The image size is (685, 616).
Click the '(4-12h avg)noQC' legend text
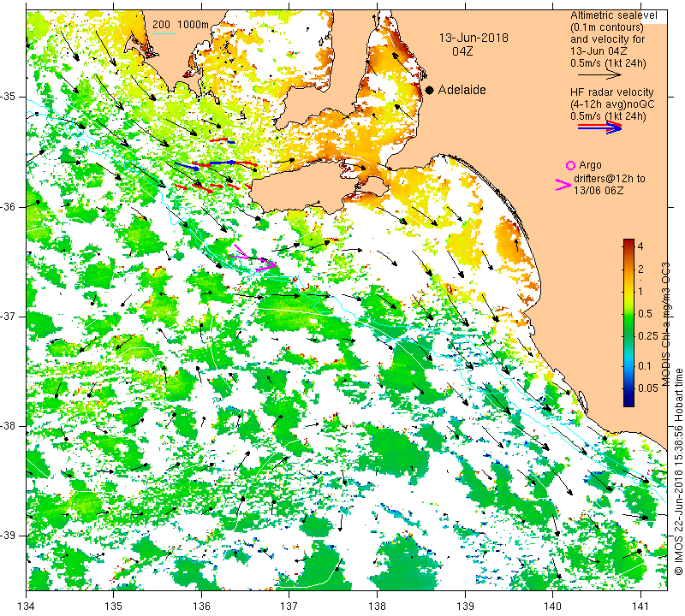click(612, 104)
